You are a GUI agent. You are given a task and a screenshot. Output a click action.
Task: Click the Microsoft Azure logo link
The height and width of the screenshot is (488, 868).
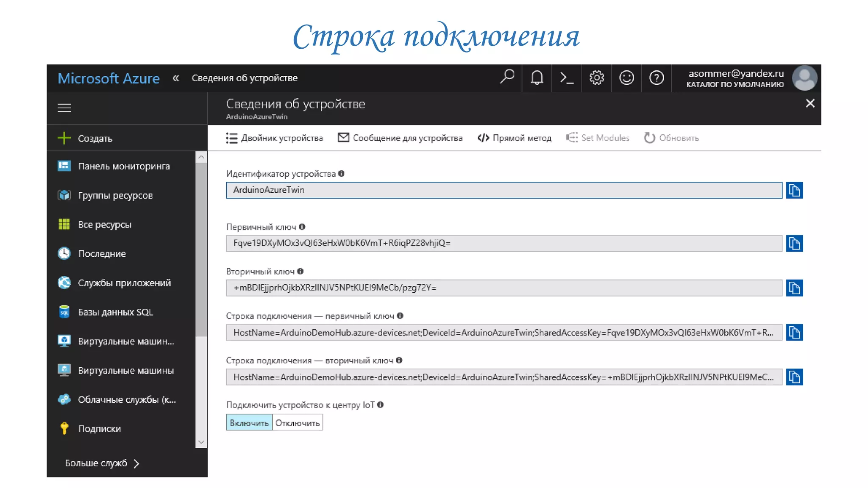coord(108,78)
